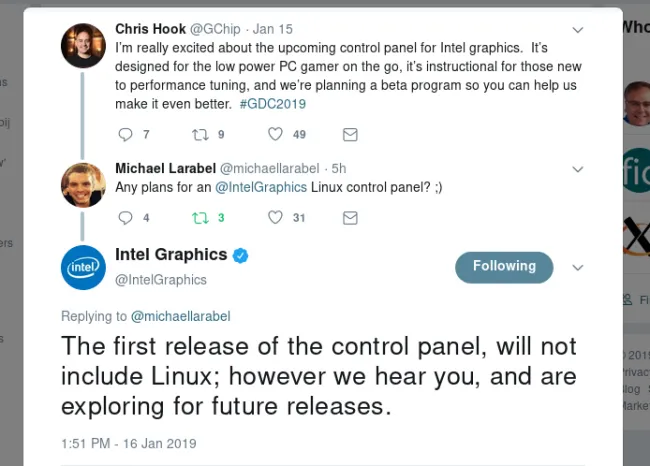
Task: Retweet Chris Hook's Intel graphics tweet
Action: click(200, 134)
